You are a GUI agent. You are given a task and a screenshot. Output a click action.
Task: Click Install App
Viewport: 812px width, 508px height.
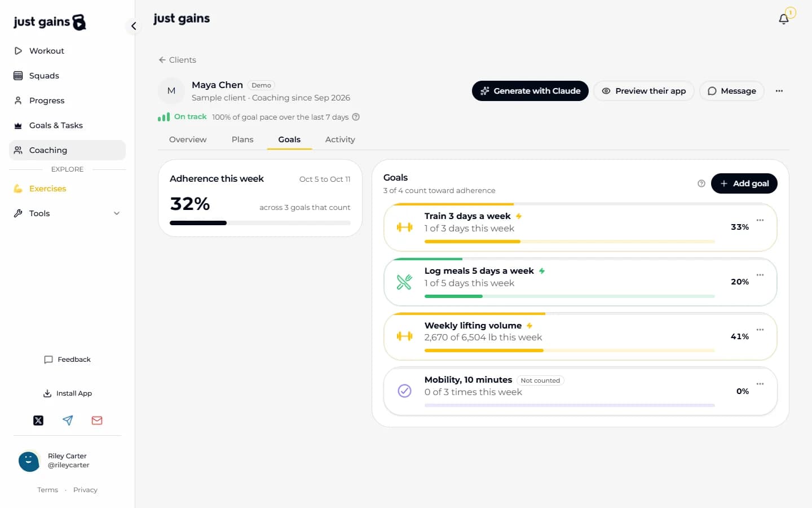67,393
